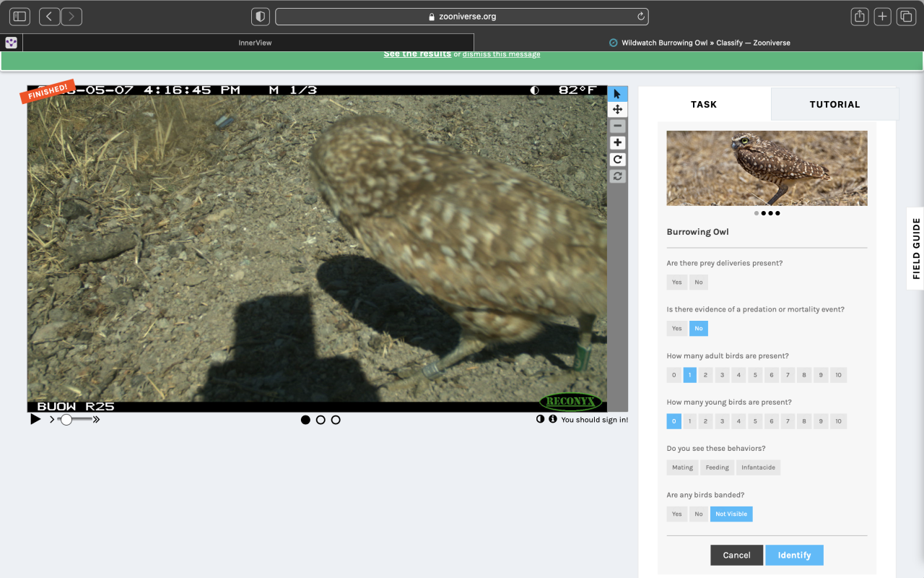Answer Yes for prey deliveries present
The width and height of the screenshot is (924, 578).
pos(676,282)
